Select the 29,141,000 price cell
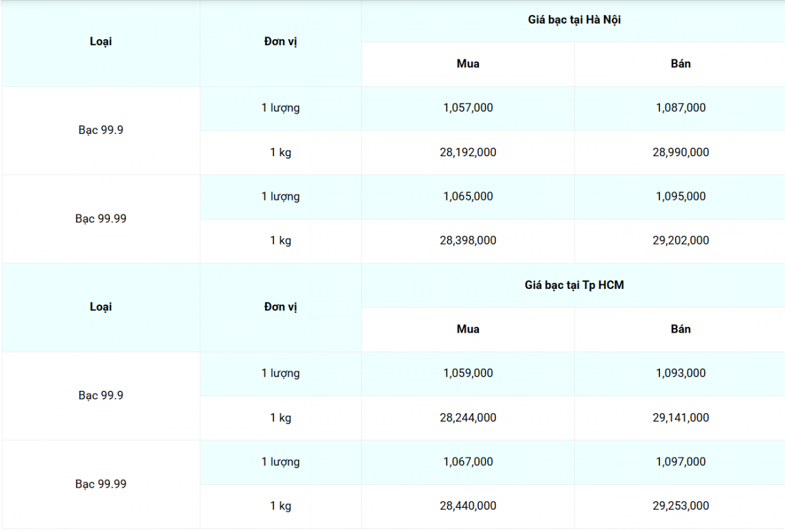Image resolution: width=785 pixels, height=532 pixels. click(680, 418)
